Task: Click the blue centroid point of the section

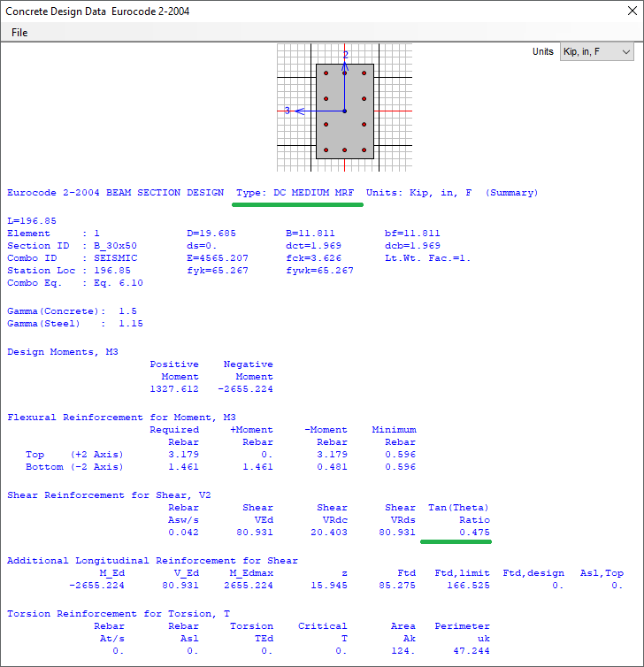Action: point(345,111)
